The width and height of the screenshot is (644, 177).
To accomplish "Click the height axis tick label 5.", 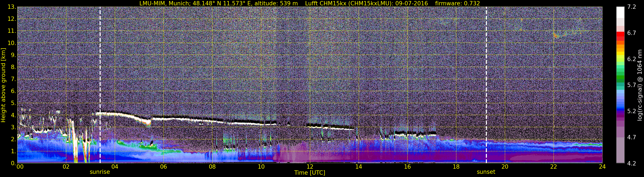I will (x=13, y=103).
